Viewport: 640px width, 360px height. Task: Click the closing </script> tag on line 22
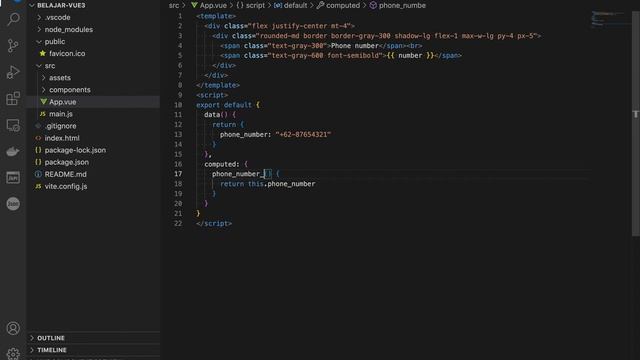click(x=214, y=224)
